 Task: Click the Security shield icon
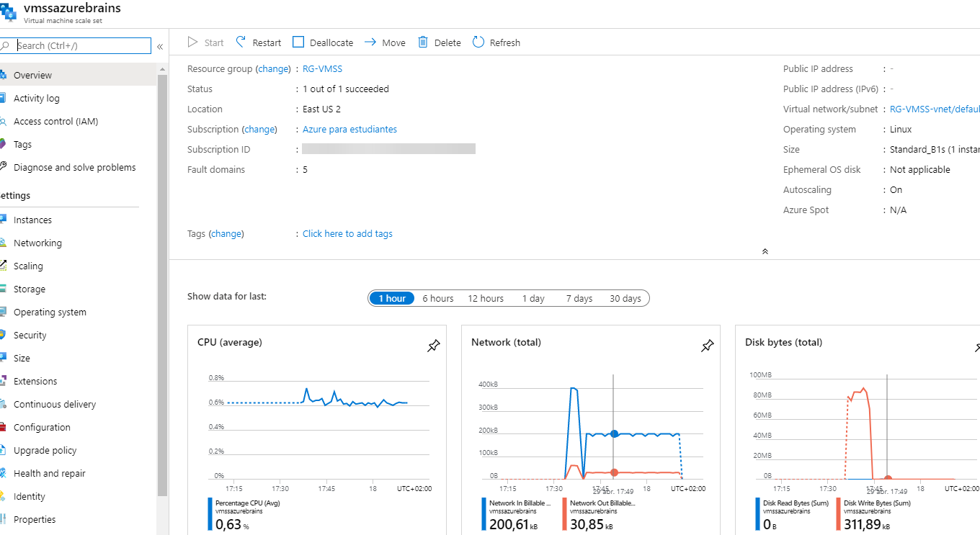tap(3, 335)
